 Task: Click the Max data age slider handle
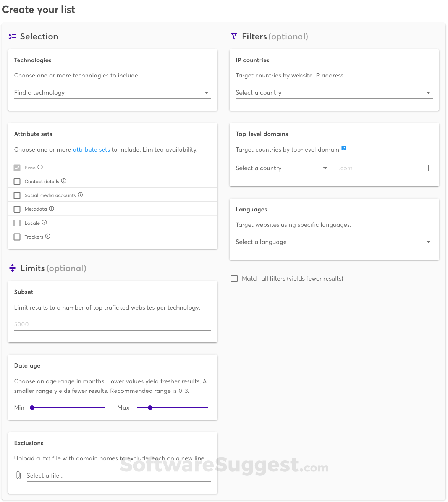click(x=150, y=407)
